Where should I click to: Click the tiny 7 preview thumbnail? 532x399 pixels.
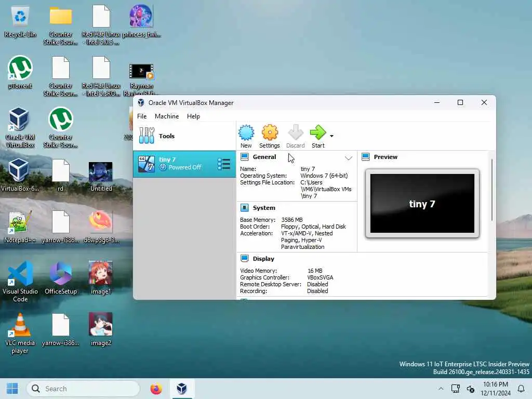(x=422, y=203)
